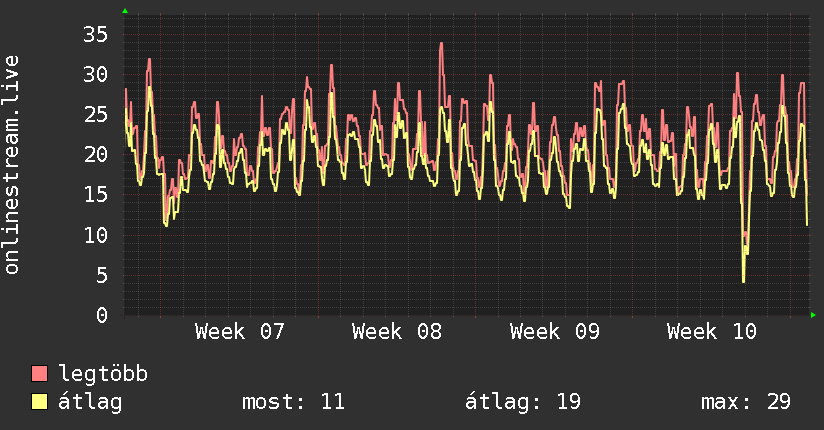Image resolution: width=824 pixels, height=430 pixels.
Task: Click the Week 07 axis label
Action: click(x=240, y=332)
